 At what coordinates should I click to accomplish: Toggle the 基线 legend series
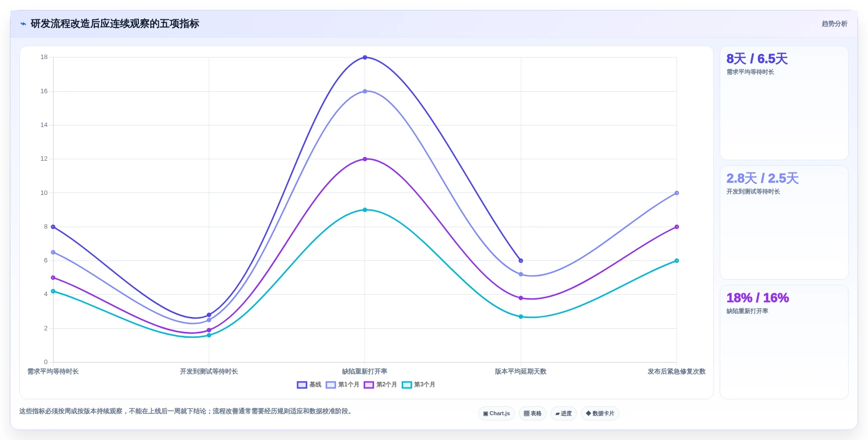pos(309,385)
